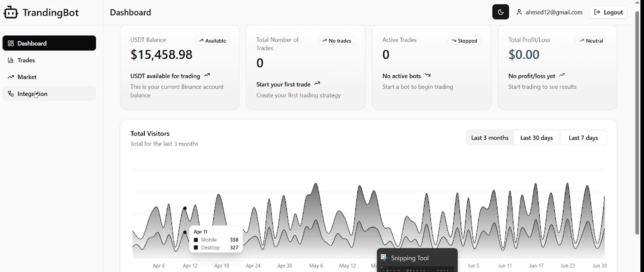This screenshot has width=644, height=272.
Task: Click the Integration icon in sidebar
Action: (x=11, y=94)
